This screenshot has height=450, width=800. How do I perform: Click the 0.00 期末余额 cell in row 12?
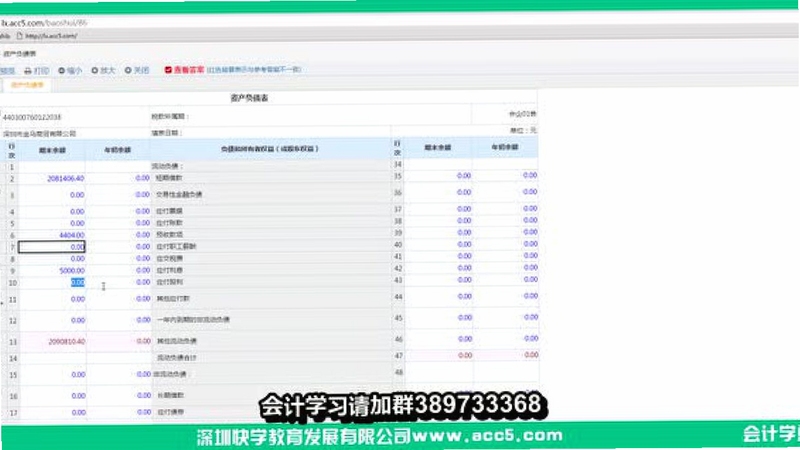click(x=53, y=320)
